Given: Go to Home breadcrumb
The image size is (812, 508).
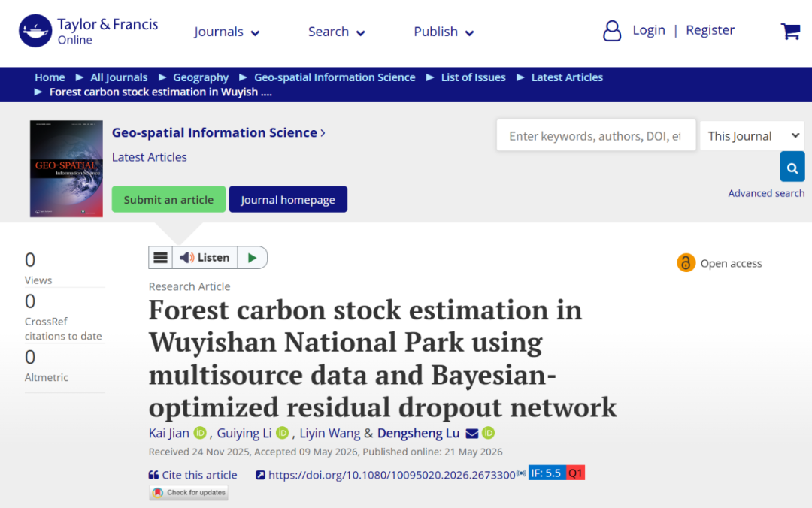Looking at the screenshot, I should click(x=50, y=77).
